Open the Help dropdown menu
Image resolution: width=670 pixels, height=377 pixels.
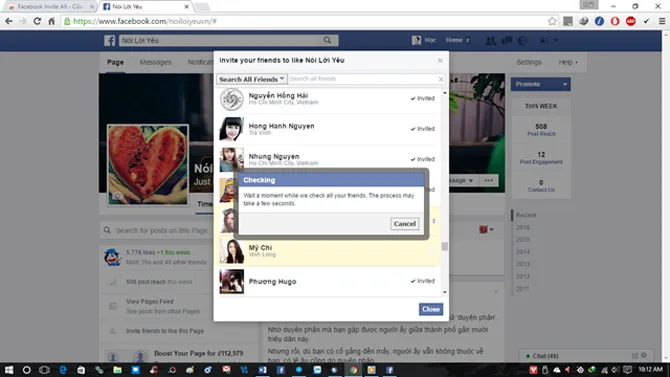(568, 62)
